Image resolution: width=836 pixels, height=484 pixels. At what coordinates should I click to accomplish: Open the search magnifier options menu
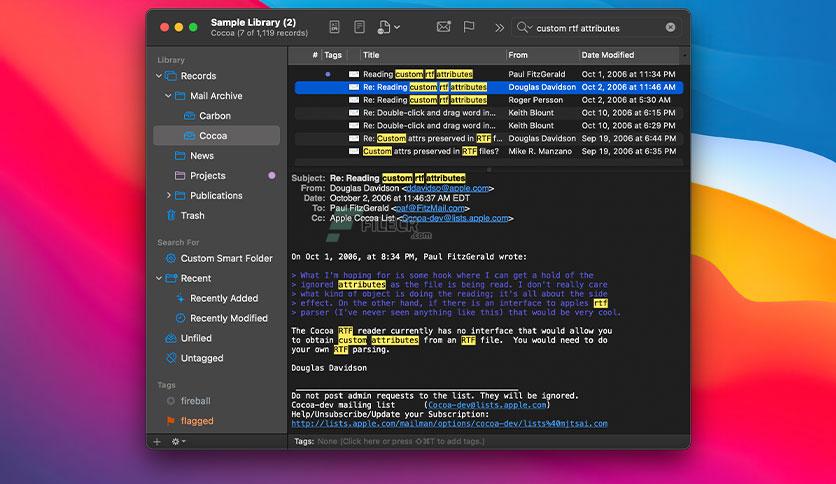tap(524, 28)
